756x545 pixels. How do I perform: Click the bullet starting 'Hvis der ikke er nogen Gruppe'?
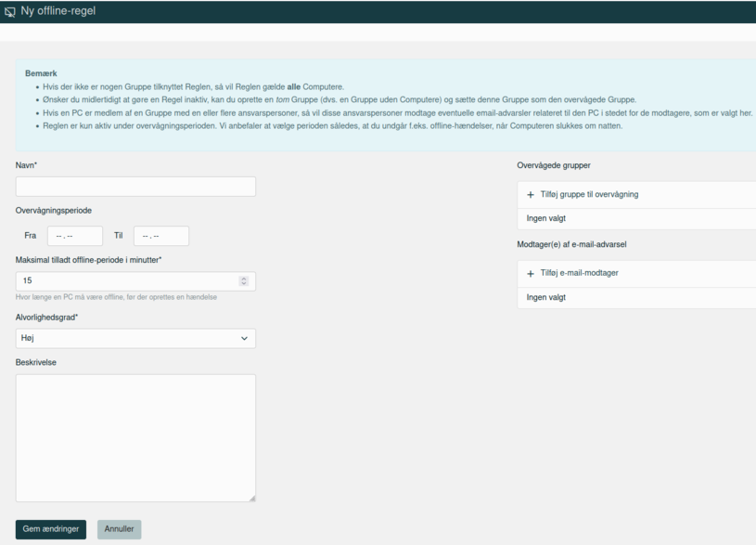tap(193, 87)
